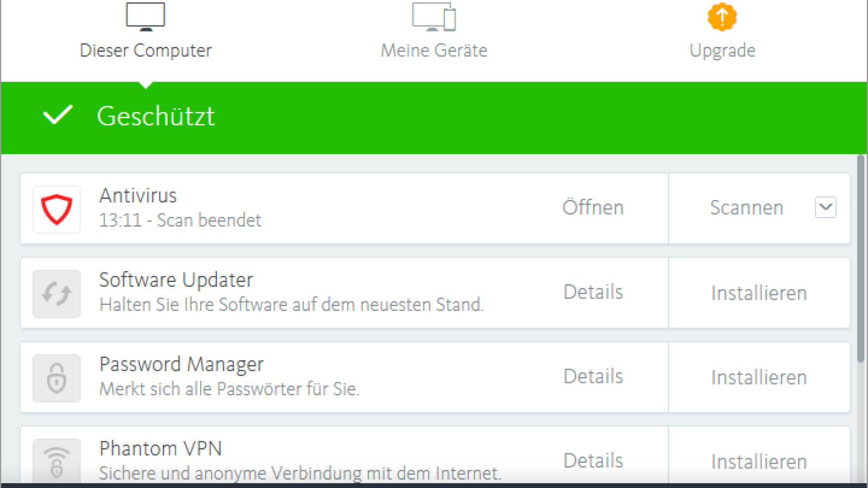This screenshot has width=868, height=488.
Task: Expand the Scannen dropdown arrow
Action: click(x=826, y=207)
